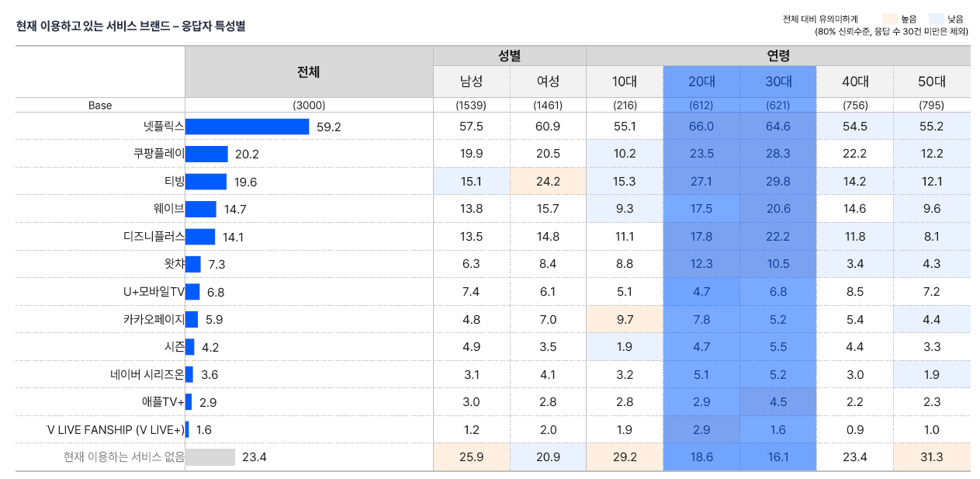Click the 웨이브 bar in the 전체 column

(201, 208)
